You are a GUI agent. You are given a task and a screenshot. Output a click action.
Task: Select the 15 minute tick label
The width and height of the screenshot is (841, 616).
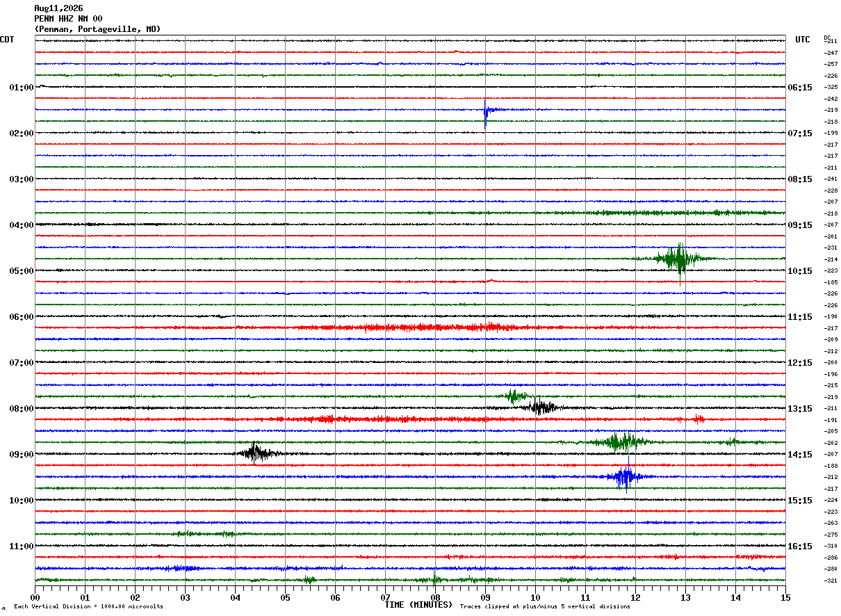pyautogui.click(x=785, y=597)
